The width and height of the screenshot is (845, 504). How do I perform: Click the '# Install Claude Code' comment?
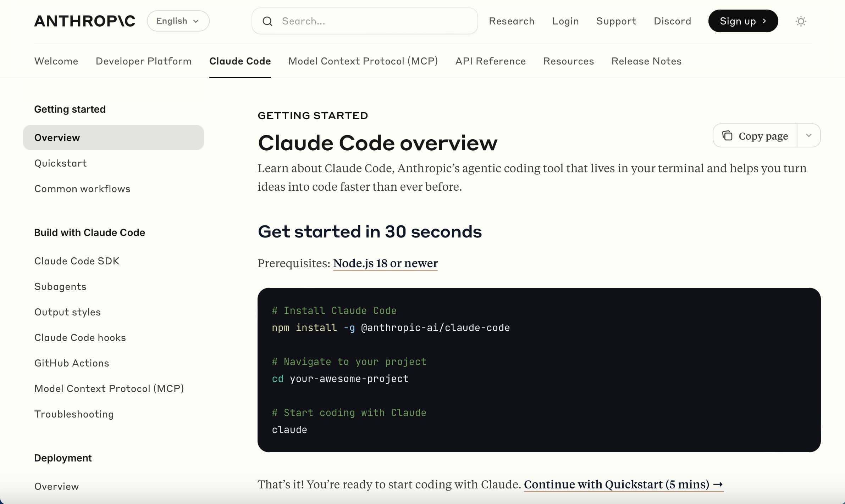point(334,310)
